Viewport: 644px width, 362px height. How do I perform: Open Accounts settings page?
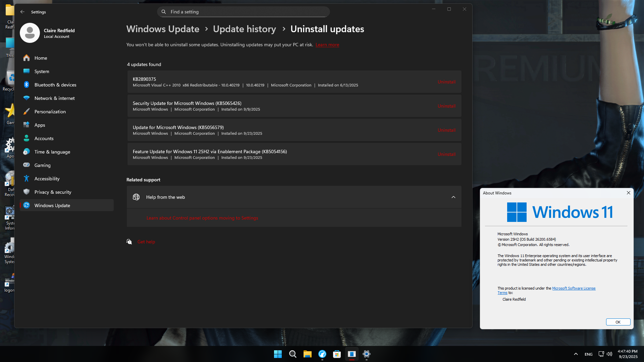click(67, 138)
